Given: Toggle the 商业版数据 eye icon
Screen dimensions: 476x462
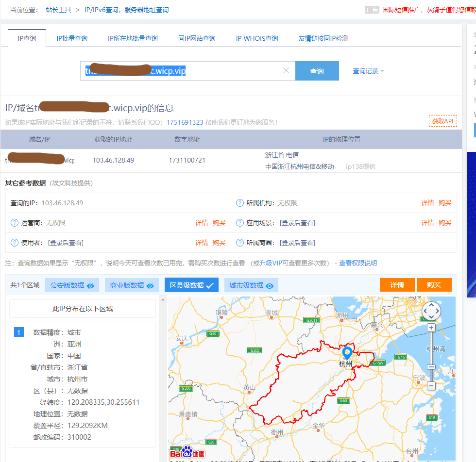Looking at the screenshot, I should 151,285.
